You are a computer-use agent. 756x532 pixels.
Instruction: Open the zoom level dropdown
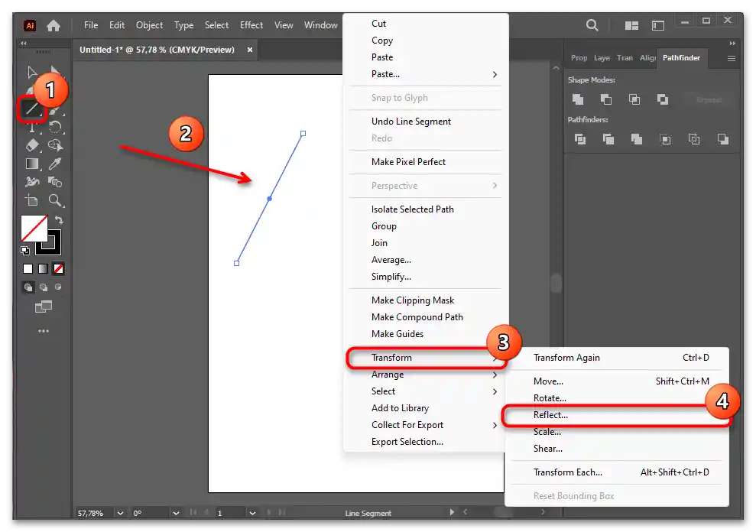point(120,513)
